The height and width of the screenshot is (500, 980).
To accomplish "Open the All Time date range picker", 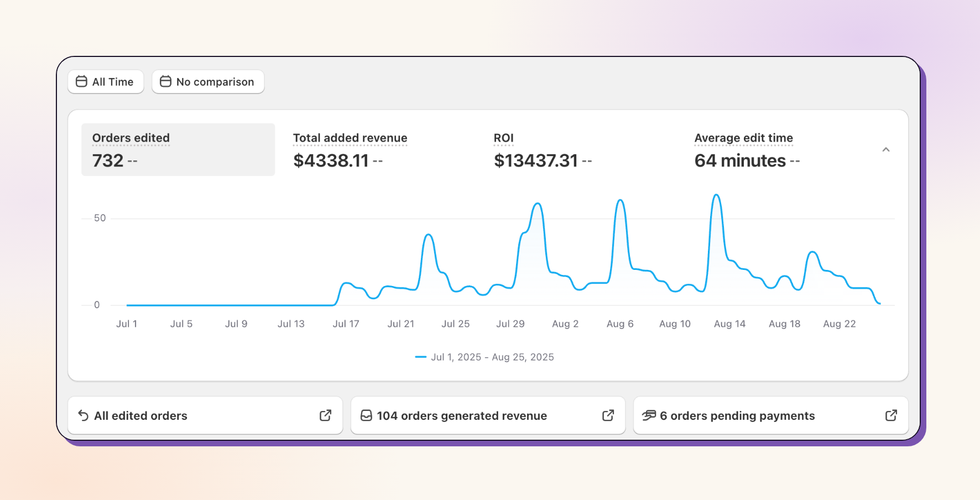I will pyautogui.click(x=106, y=82).
